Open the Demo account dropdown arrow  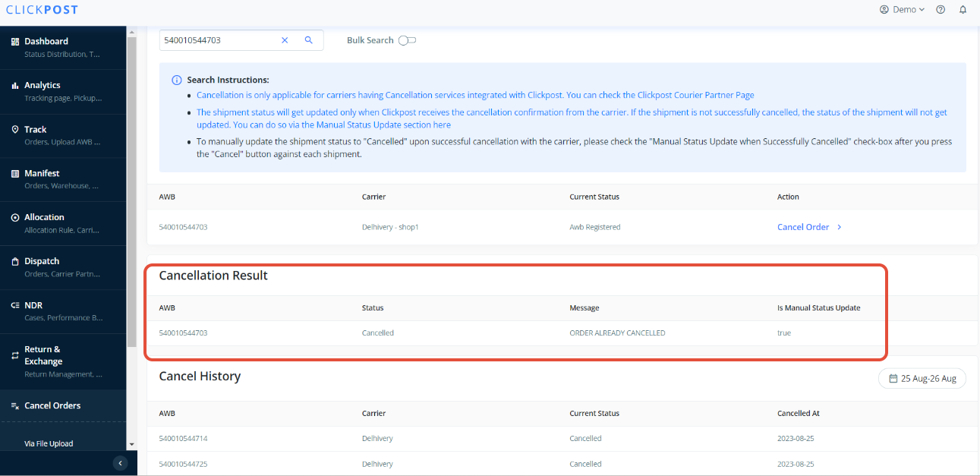[922, 10]
